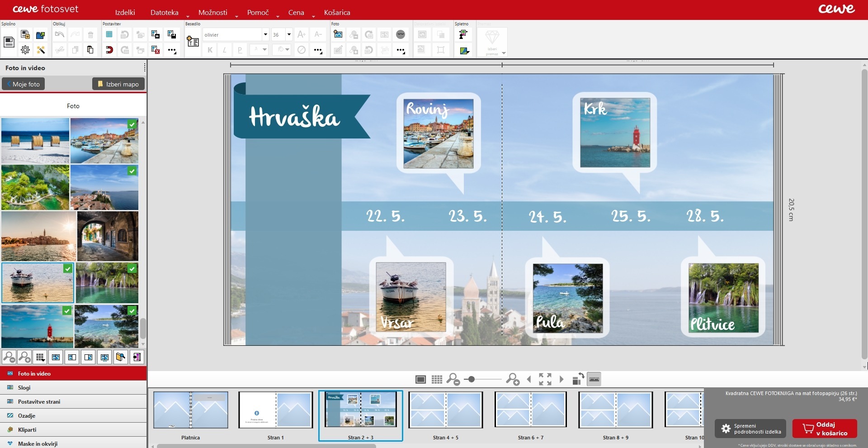Select the stone archway alley photo thumbnail
868x448 pixels.
(x=108, y=236)
